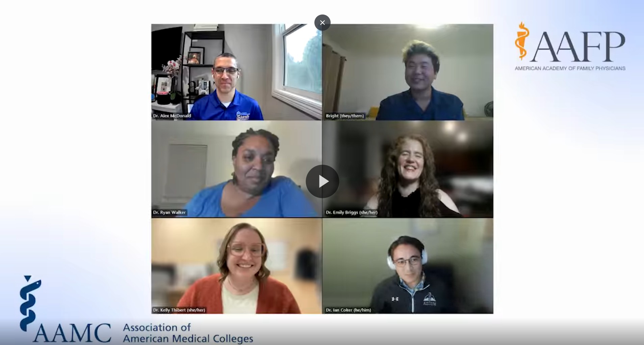Select Dr. Ryan Walker's video tile
This screenshot has width=644, height=345.
(x=236, y=169)
